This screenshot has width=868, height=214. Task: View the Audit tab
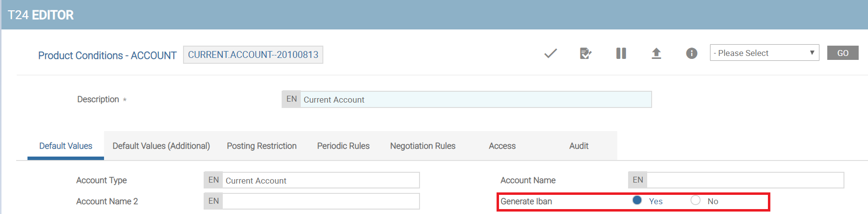point(579,146)
